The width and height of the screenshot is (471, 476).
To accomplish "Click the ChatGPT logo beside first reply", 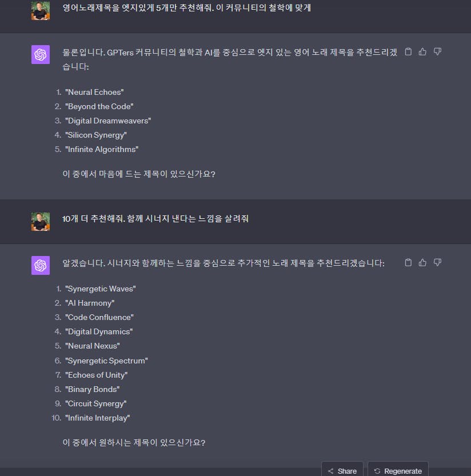I will click(x=41, y=55).
